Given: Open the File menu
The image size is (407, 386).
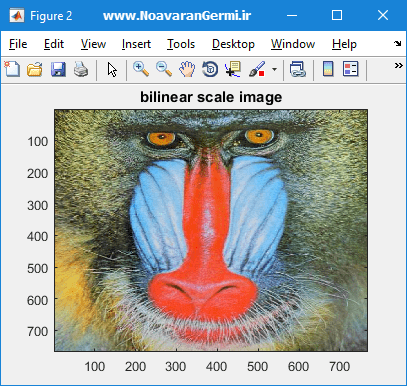Looking at the screenshot, I should tap(18, 44).
